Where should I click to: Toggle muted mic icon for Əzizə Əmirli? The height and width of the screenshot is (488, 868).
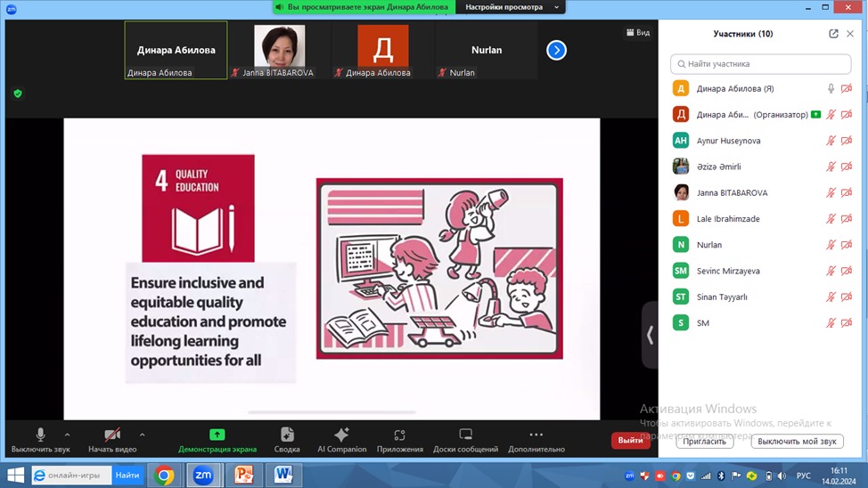(x=831, y=167)
